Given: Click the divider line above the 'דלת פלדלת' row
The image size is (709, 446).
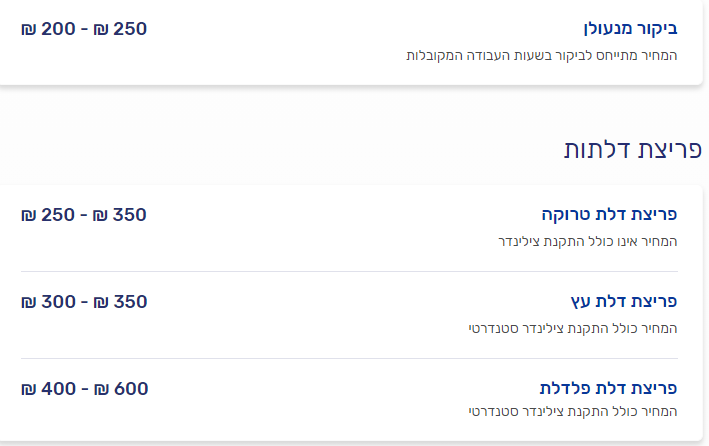Looking at the screenshot, I should [x=349, y=358].
